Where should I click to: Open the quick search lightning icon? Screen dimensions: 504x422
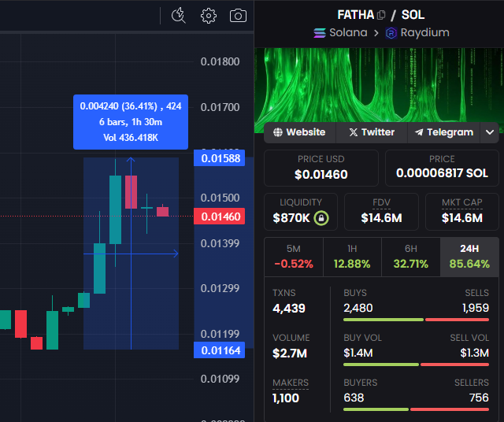pyautogui.click(x=179, y=16)
